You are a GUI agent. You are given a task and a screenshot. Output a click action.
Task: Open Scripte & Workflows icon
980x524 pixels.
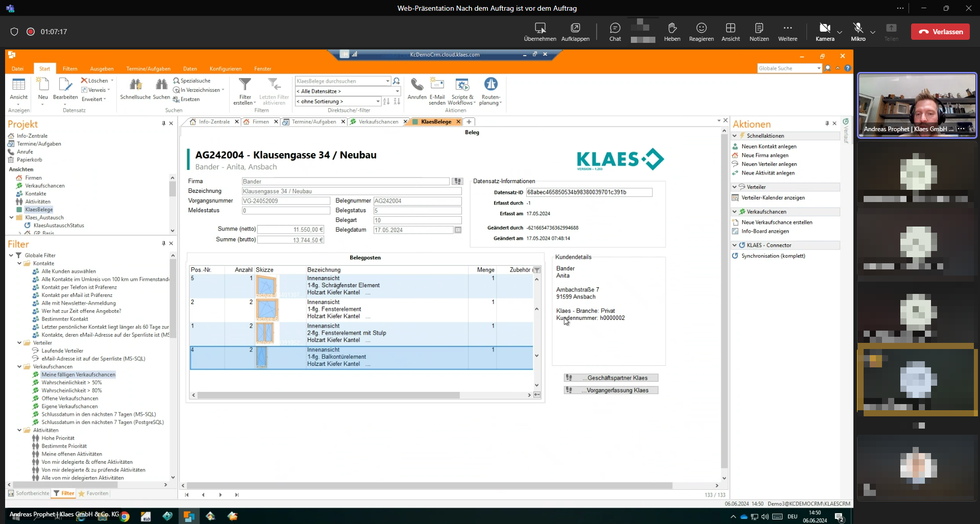tap(462, 91)
